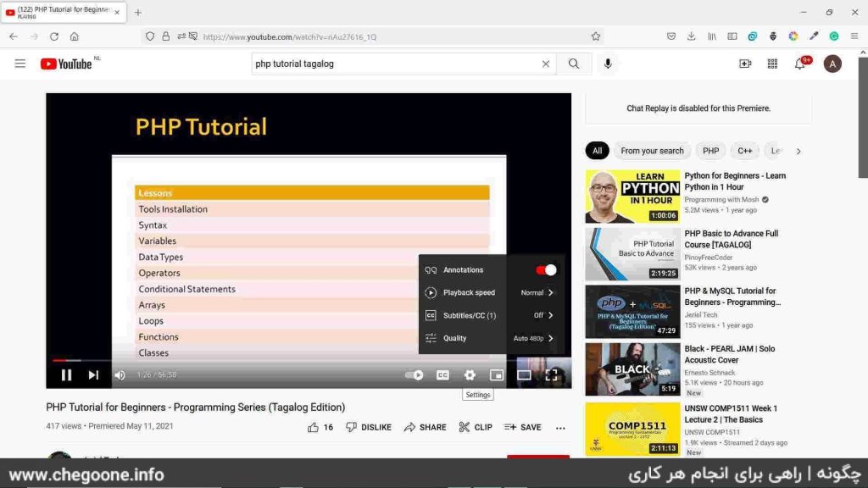Image resolution: width=868 pixels, height=488 pixels.
Task: Seek on the video progress bar
Action: (x=309, y=360)
